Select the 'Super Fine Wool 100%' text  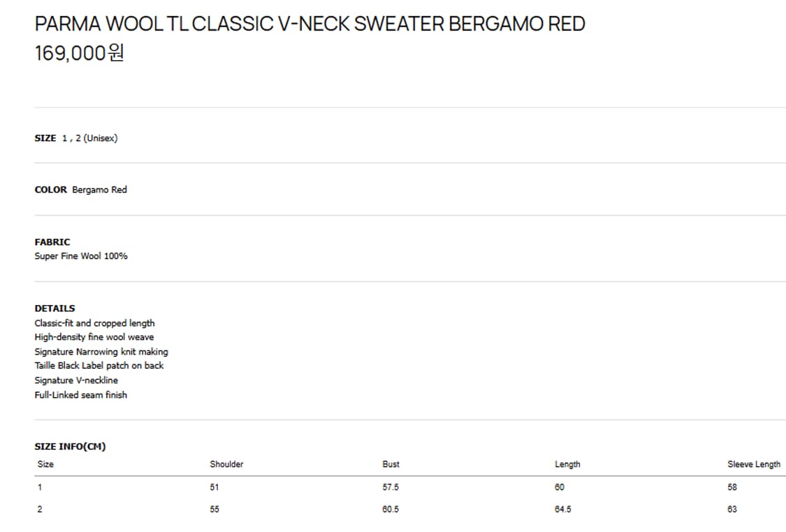click(81, 256)
